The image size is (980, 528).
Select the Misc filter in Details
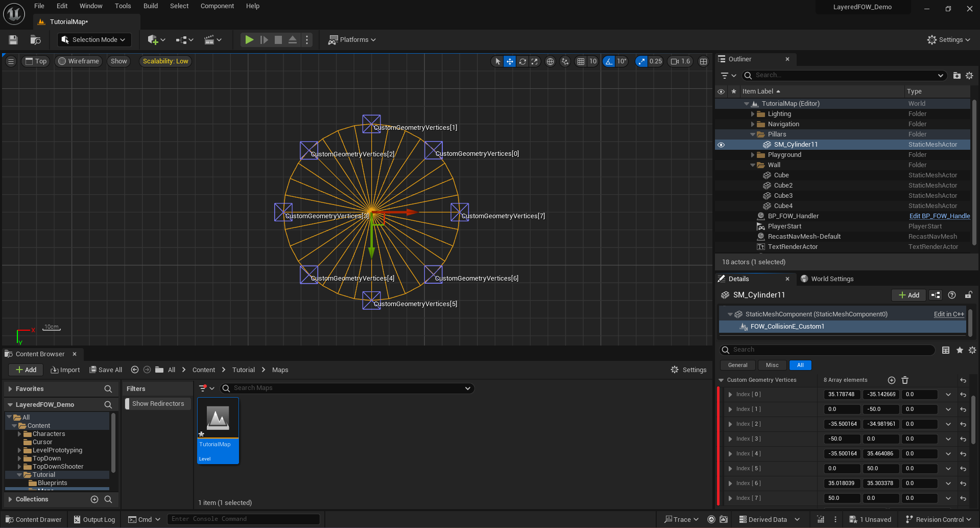click(x=772, y=365)
